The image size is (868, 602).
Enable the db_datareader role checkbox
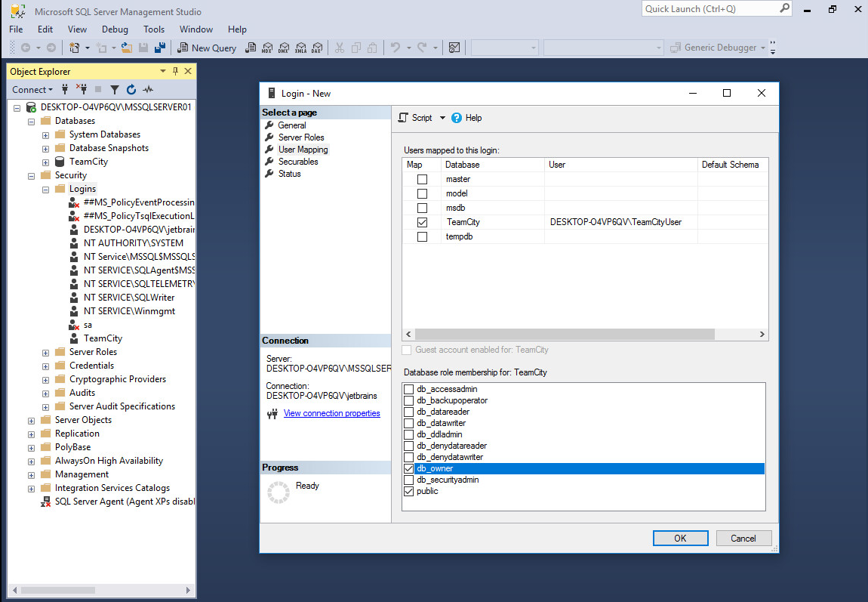(409, 412)
